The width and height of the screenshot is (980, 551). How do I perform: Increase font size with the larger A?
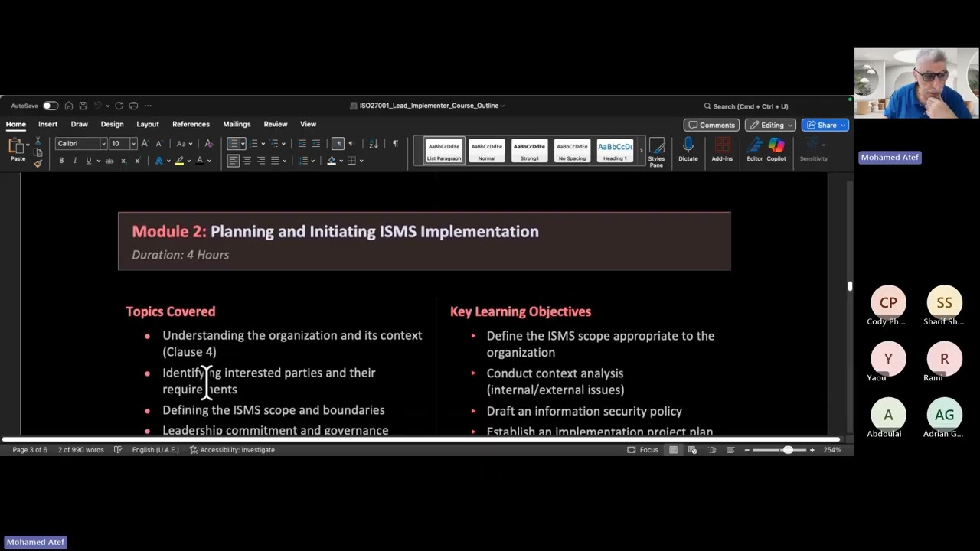(x=145, y=144)
